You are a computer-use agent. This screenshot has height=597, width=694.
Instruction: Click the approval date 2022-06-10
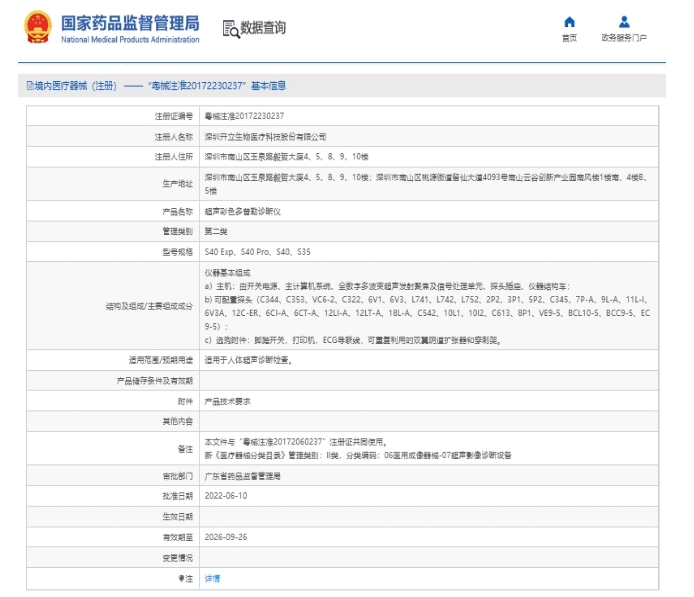pyautogui.click(x=226, y=497)
